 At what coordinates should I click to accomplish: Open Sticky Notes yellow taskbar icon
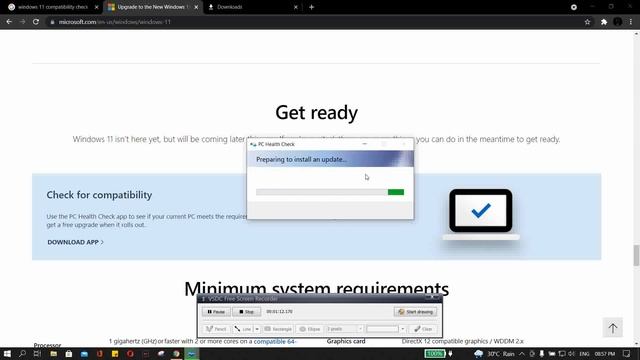tap(115, 353)
